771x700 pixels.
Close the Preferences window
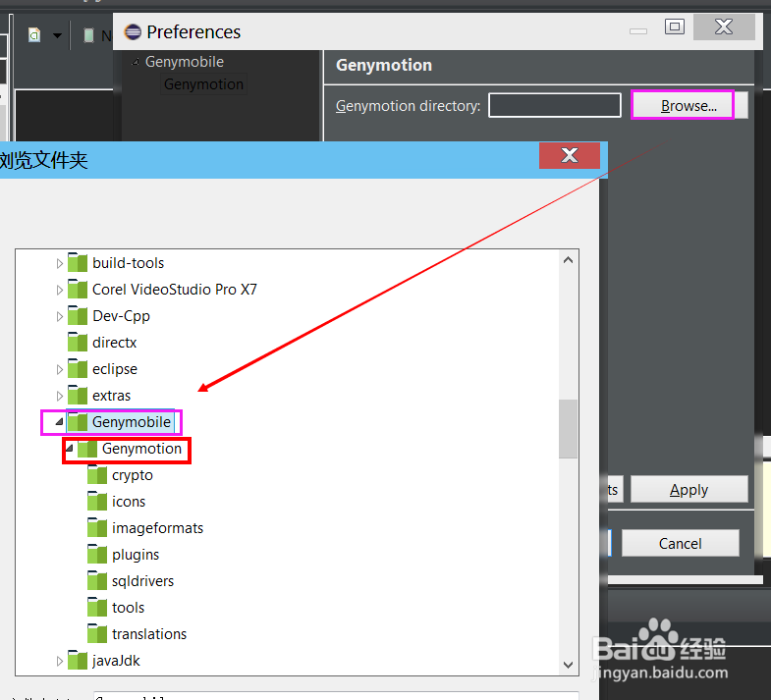point(724,27)
